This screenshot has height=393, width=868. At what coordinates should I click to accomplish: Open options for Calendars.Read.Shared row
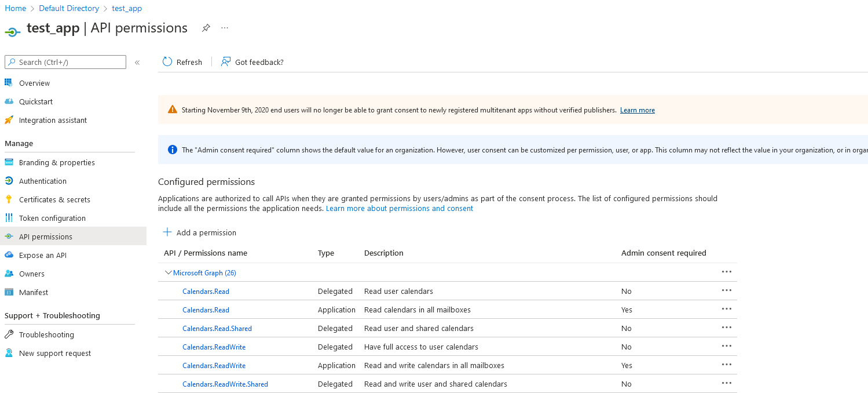click(726, 327)
